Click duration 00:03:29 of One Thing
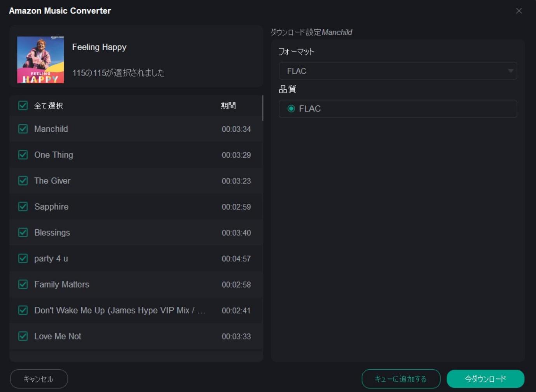536x392 pixels. (x=236, y=155)
